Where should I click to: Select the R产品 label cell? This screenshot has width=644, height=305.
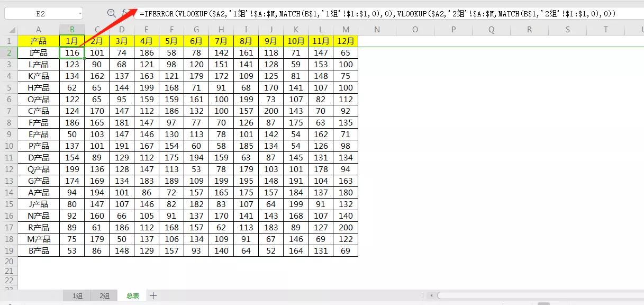(39, 227)
